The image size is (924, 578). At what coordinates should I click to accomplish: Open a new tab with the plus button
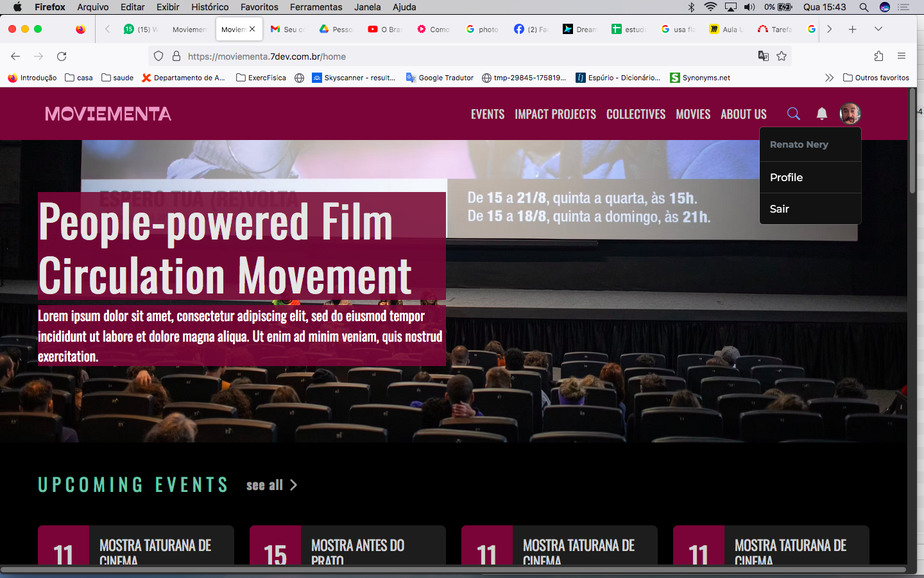[x=852, y=29]
